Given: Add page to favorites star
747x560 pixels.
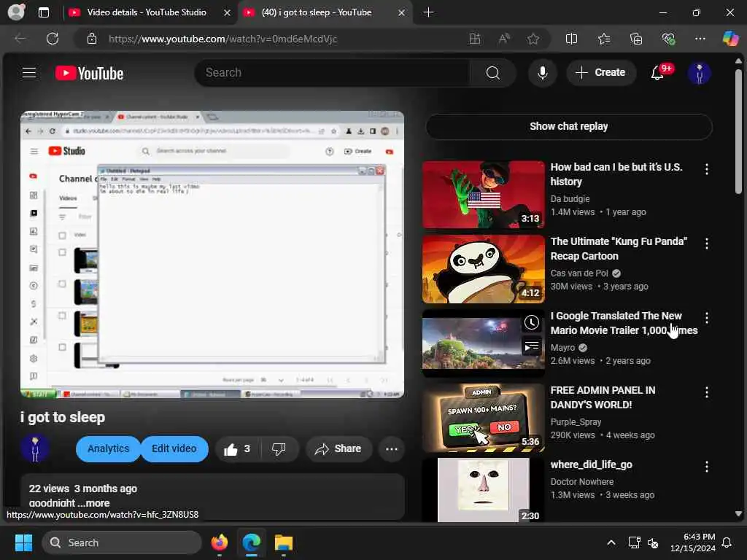Looking at the screenshot, I should (x=533, y=39).
